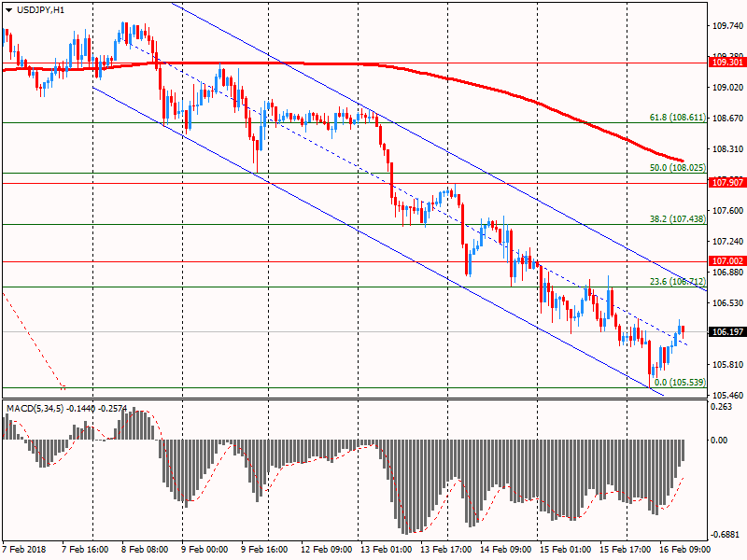This screenshot has width=747, height=560.
Task: Click the 15 Feb 17:00 time axis label
Action: (x=625, y=550)
